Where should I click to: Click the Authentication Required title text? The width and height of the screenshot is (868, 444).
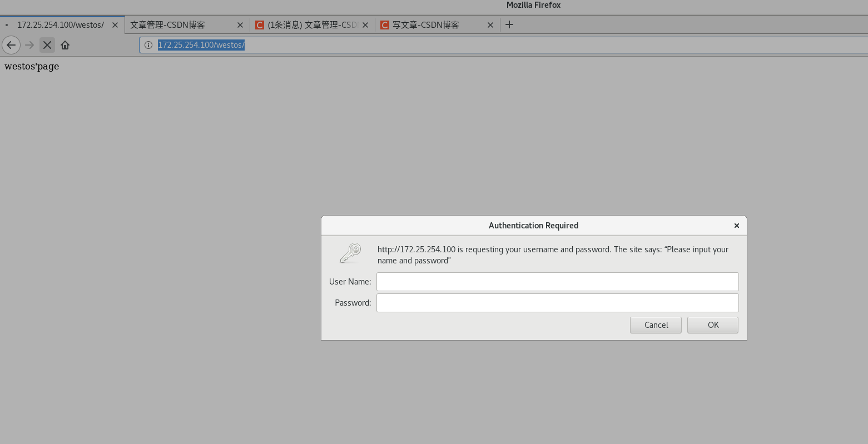(533, 226)
